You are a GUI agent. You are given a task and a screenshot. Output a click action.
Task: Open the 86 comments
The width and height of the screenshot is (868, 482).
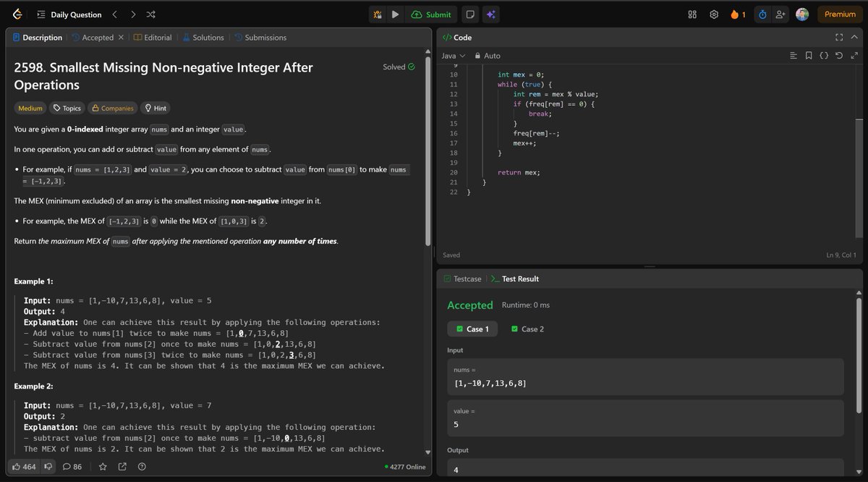point(72,467)
